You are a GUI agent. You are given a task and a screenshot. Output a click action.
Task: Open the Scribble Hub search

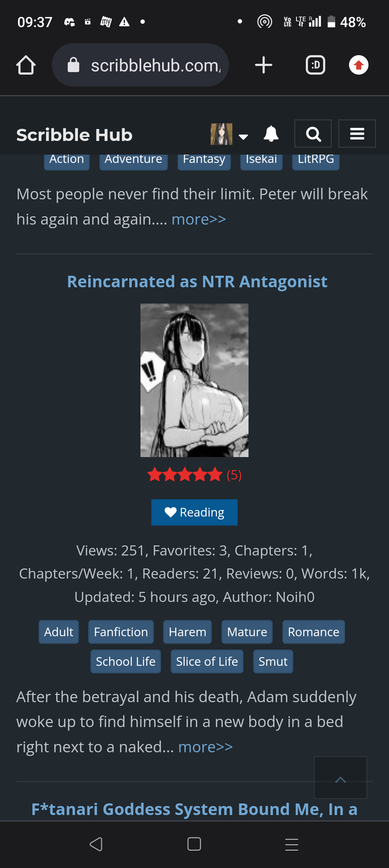click(x=313, y=134)
